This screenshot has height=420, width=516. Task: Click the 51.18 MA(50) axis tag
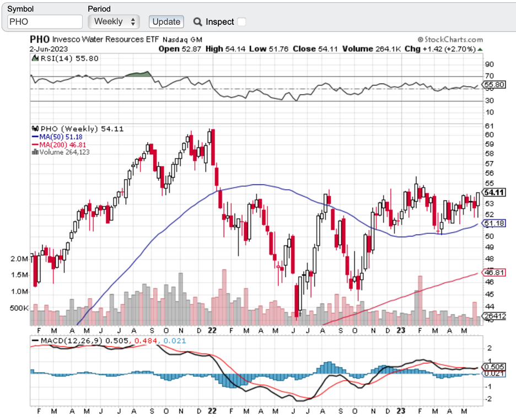tap(494, 224)
